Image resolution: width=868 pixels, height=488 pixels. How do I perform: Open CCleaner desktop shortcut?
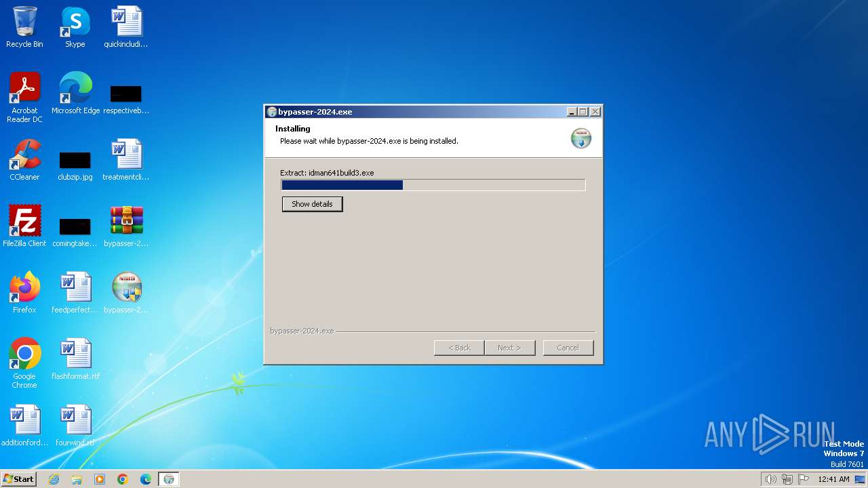pos(24,160)
